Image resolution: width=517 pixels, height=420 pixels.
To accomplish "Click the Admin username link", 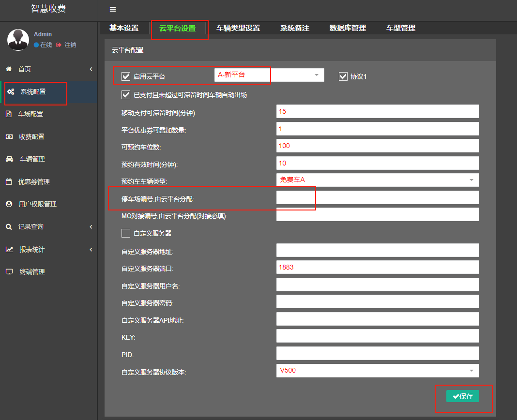I will pyautogui.click(x=43, y=34).
